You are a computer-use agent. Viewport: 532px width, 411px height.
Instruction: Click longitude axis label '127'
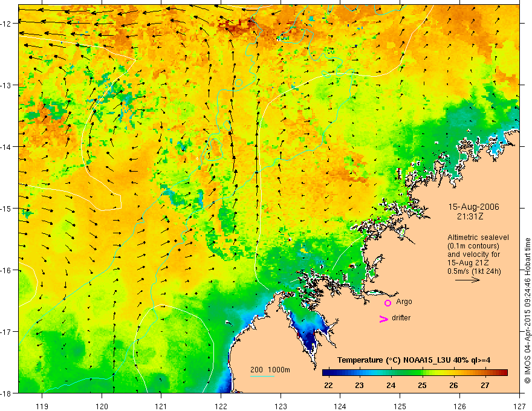pos(519,406)
